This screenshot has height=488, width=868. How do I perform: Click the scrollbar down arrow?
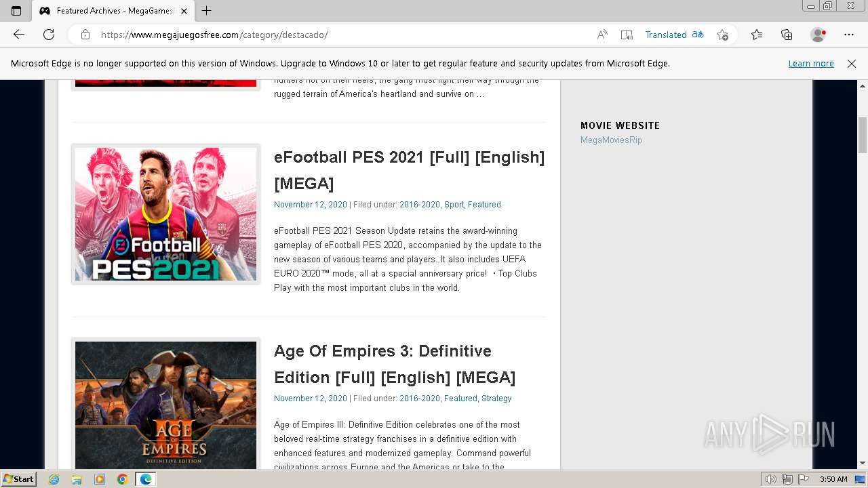click(863, 463)
